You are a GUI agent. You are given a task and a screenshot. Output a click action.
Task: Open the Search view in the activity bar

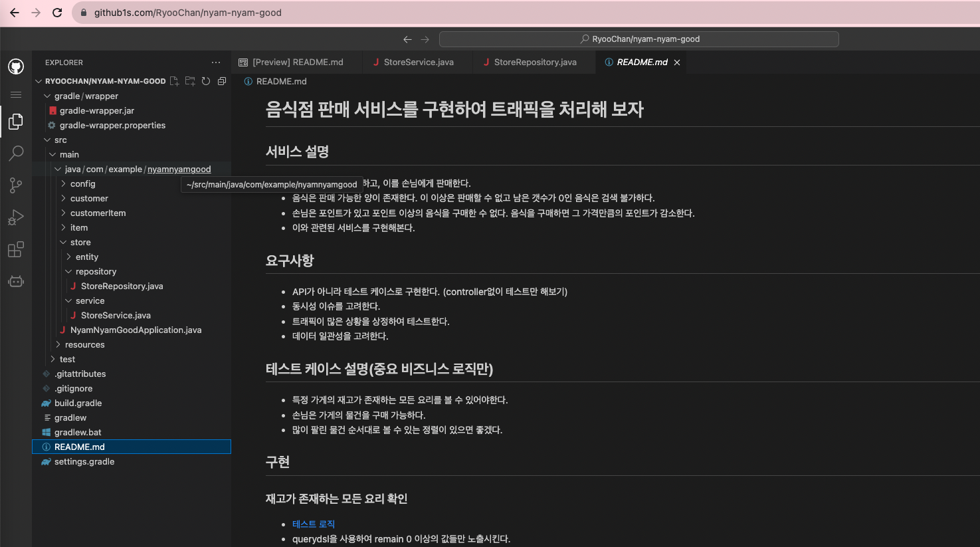point(16,154)
